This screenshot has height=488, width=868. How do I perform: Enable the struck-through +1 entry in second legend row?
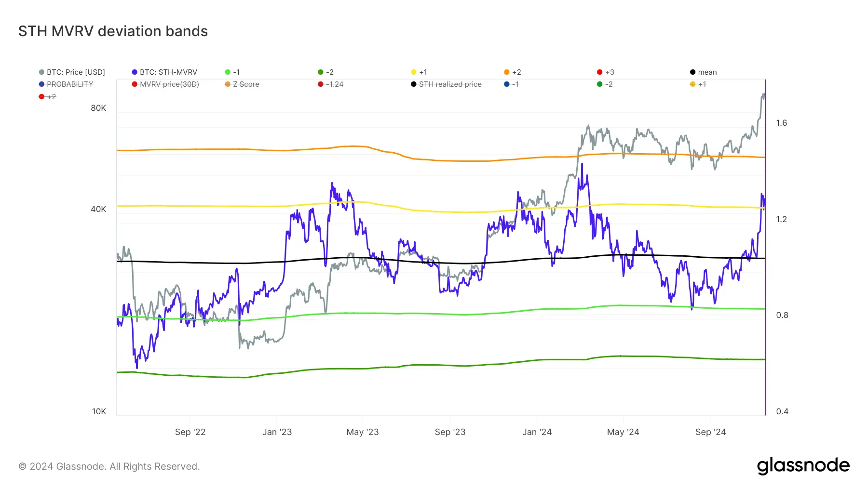[698, 84]
